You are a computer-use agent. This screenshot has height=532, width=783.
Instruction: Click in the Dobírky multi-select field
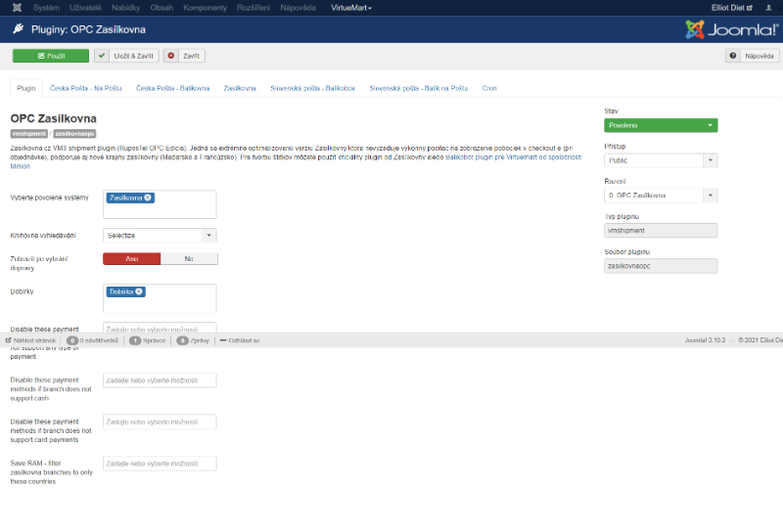tap(160, 298)
